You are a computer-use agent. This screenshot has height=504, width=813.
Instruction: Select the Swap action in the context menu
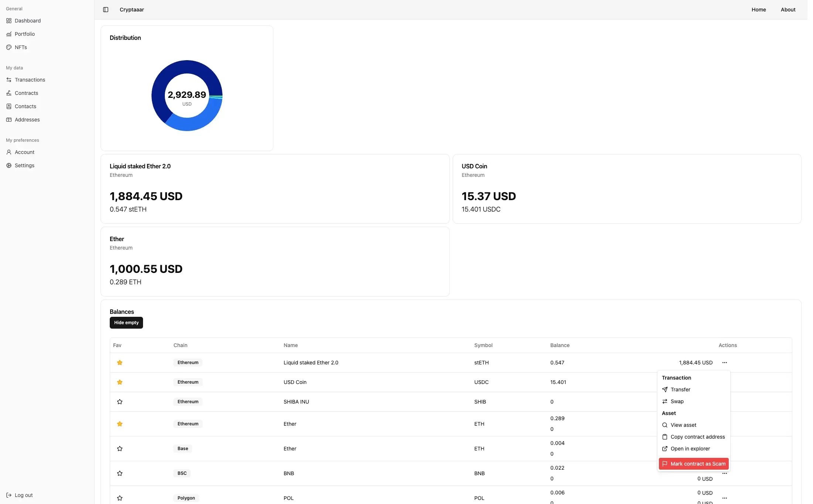(x=677, y=401)
